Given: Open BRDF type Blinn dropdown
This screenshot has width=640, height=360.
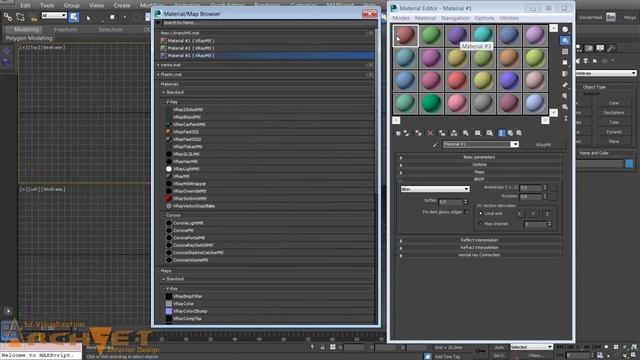Looking at the screenshot, I should click(x=435, y=189).
